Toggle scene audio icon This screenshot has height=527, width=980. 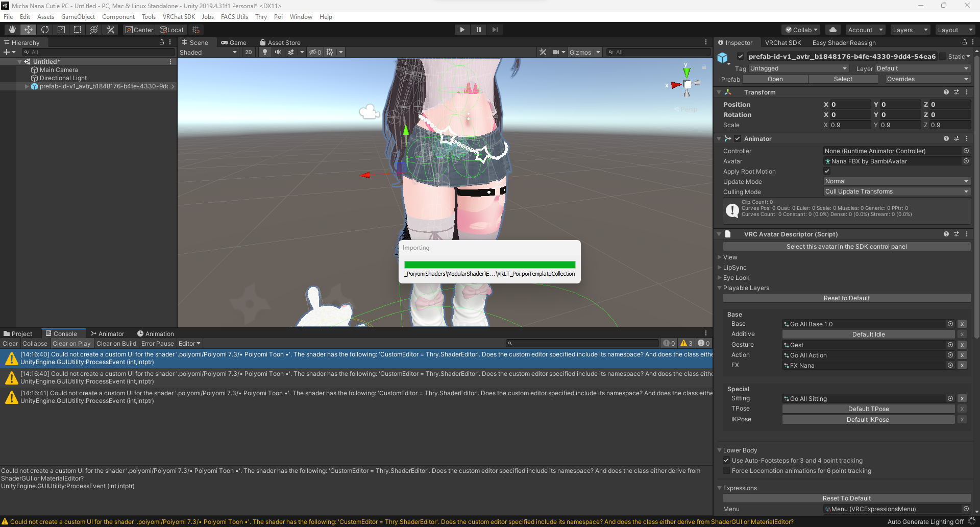[x=278, y=52]
